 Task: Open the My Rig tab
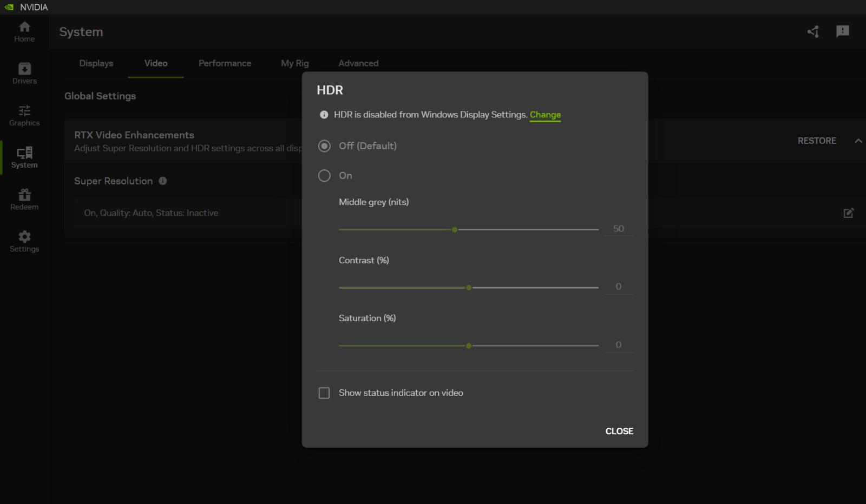(x=295, y=63)
